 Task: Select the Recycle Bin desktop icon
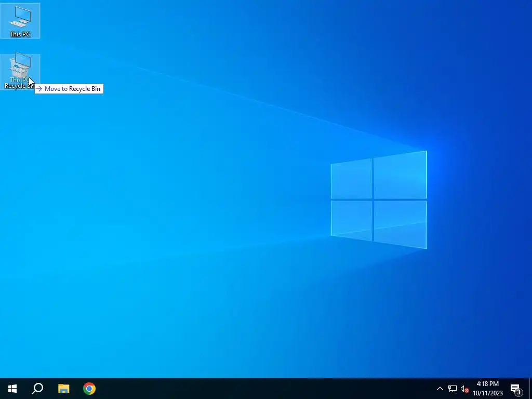point(20,72)
